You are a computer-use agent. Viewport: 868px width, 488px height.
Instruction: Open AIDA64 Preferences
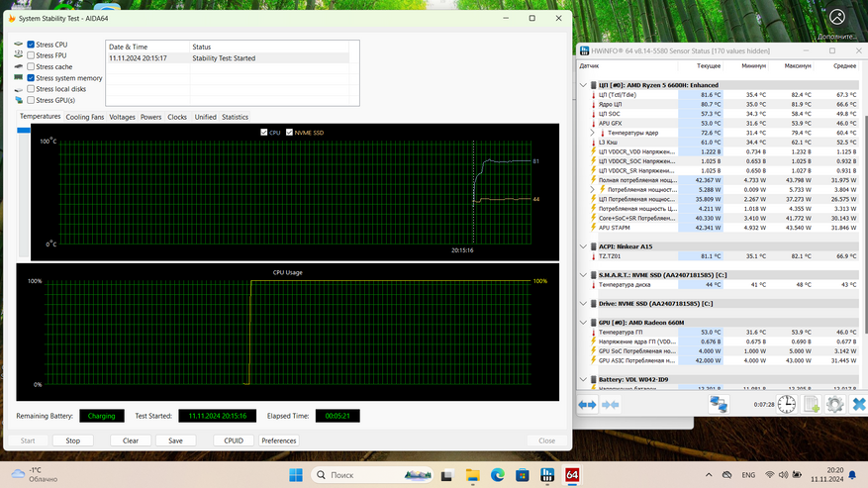click(x=279, y=440)
